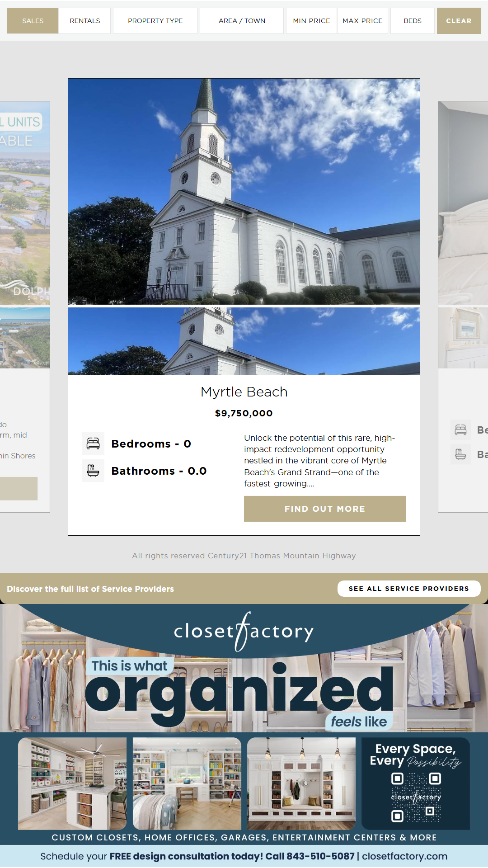Click Find Out More for Myrtle Beach

pos(325,509)
